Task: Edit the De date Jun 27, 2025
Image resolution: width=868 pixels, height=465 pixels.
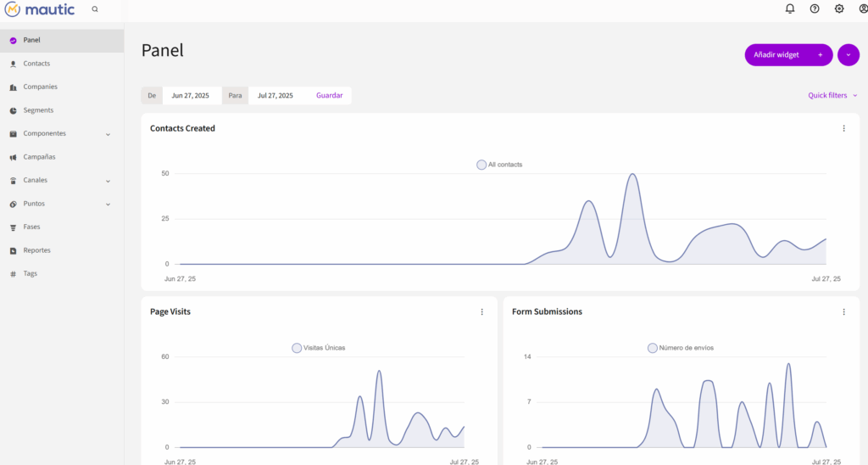Action: coord(191,95)
